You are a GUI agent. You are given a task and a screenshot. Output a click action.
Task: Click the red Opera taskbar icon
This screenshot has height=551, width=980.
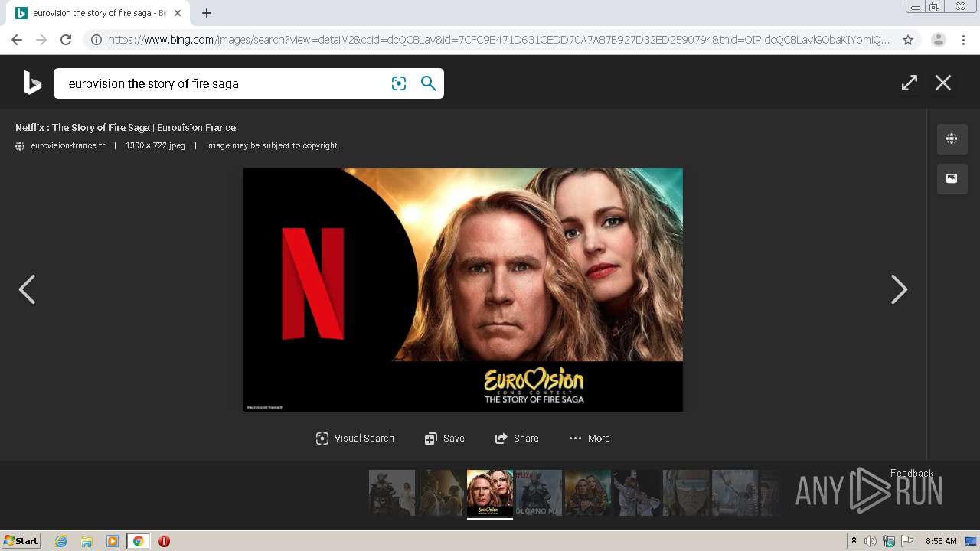pos(164,541)
